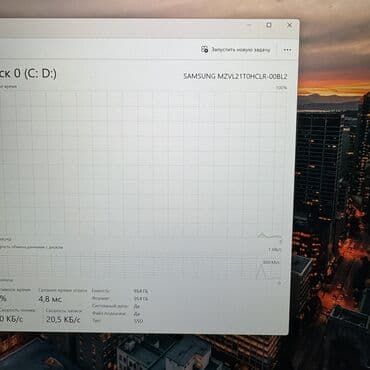Minimize the Task Manager window
This screenshot has height=370, width=370.
[249, 25]
